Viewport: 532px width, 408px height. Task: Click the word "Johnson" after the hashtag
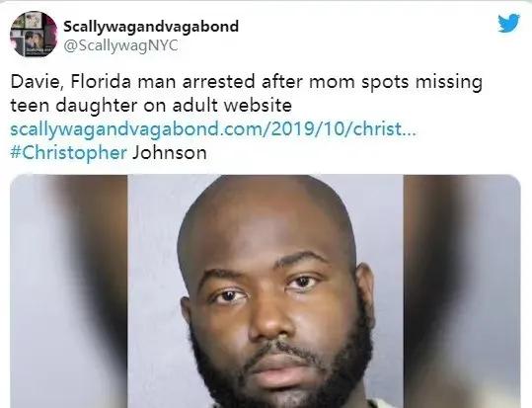(x=170, y=153)
